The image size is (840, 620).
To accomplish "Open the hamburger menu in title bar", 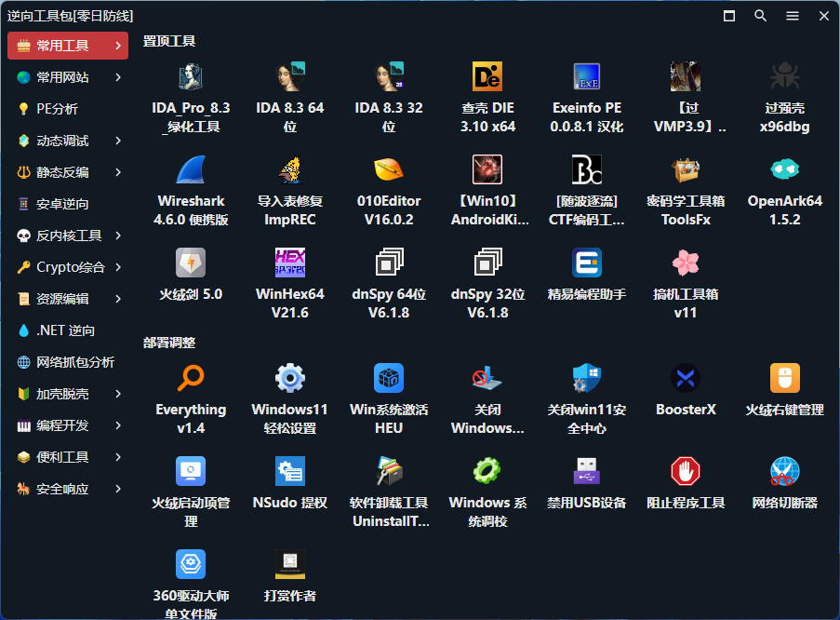I will (792, 16).
